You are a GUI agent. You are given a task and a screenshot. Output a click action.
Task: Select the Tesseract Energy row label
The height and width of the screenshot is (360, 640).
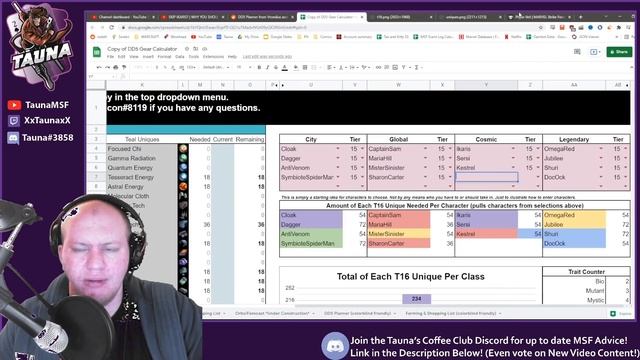(x=131, y=177)
